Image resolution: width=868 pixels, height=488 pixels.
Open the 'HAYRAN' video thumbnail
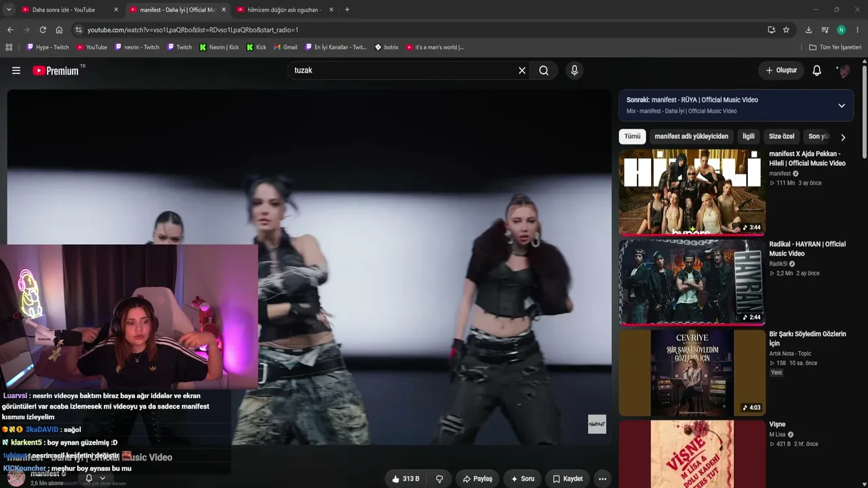[692, 282]
